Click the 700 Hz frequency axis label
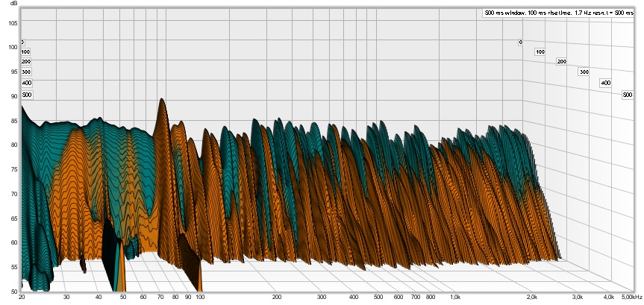 (415, 296)
